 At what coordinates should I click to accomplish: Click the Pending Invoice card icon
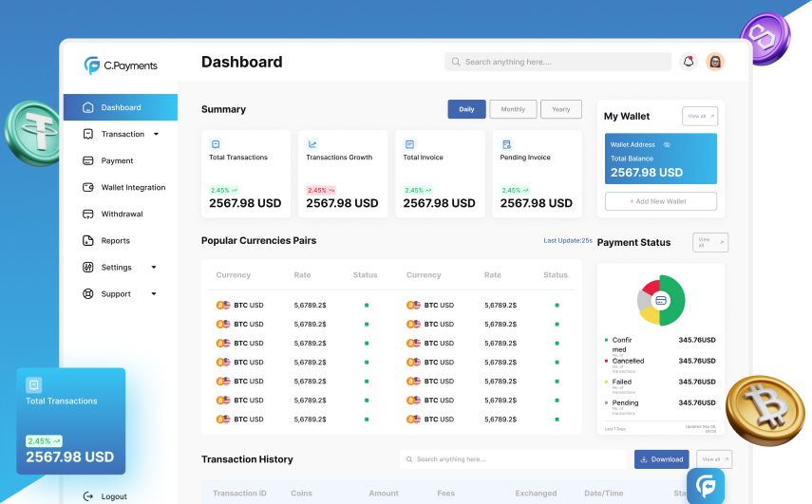click(506, 144)
